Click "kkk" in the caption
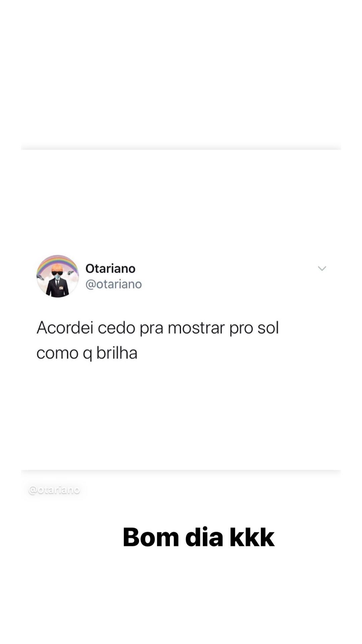The width and height of the screenshot is (362, 644). click(252, 537)
